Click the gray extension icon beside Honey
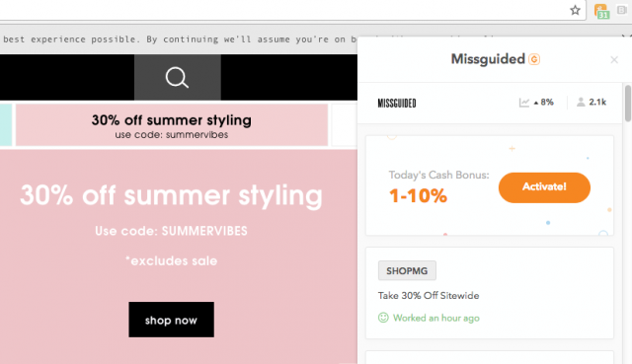The height and width of the screenshot is (364, 632). pyautogui.click(x=622, y=10)
